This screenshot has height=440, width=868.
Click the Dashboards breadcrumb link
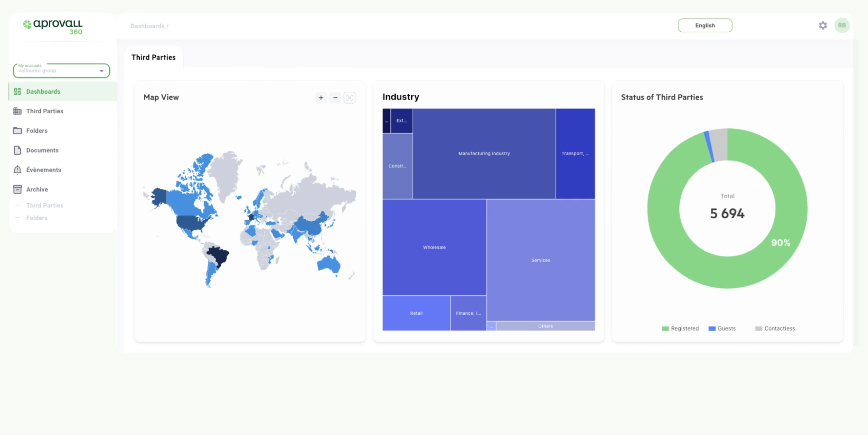147,26
